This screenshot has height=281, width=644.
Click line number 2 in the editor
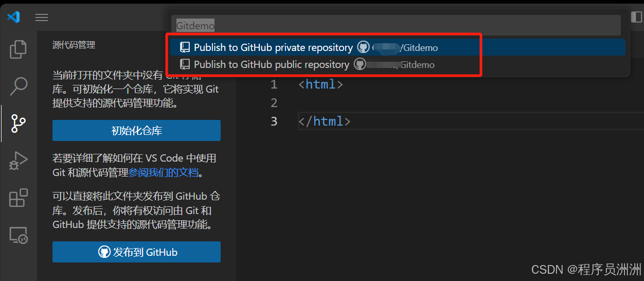click(274, 103)
